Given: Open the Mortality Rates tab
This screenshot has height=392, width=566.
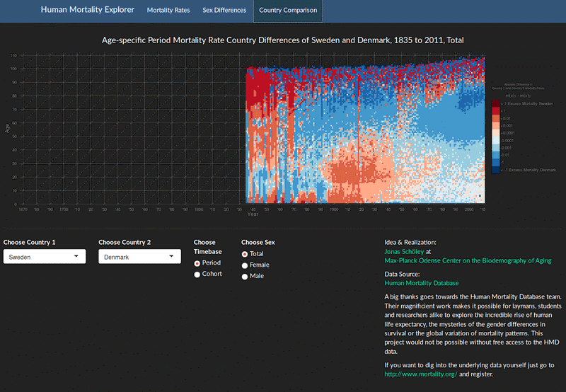Looking at the screenshot, I should point(168,10).
